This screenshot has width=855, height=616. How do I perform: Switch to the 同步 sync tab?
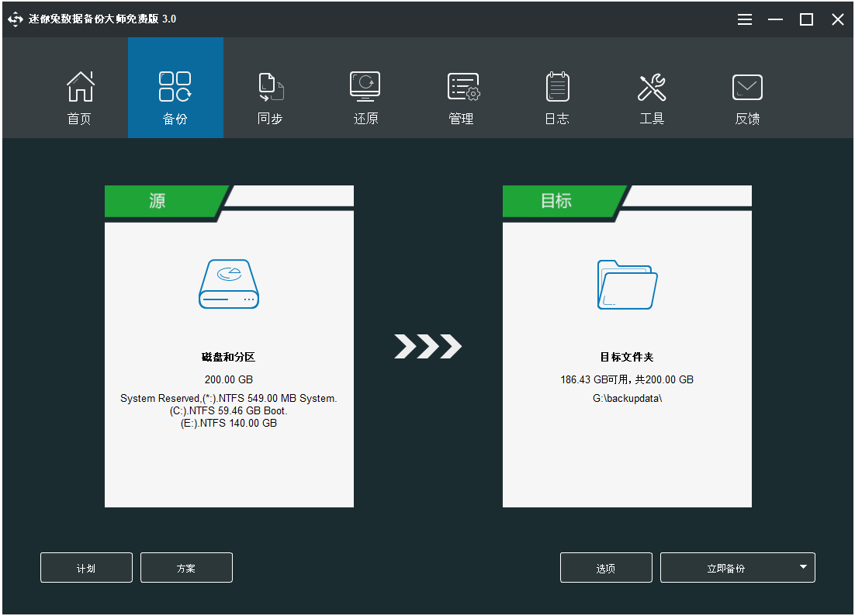point(271,88)
